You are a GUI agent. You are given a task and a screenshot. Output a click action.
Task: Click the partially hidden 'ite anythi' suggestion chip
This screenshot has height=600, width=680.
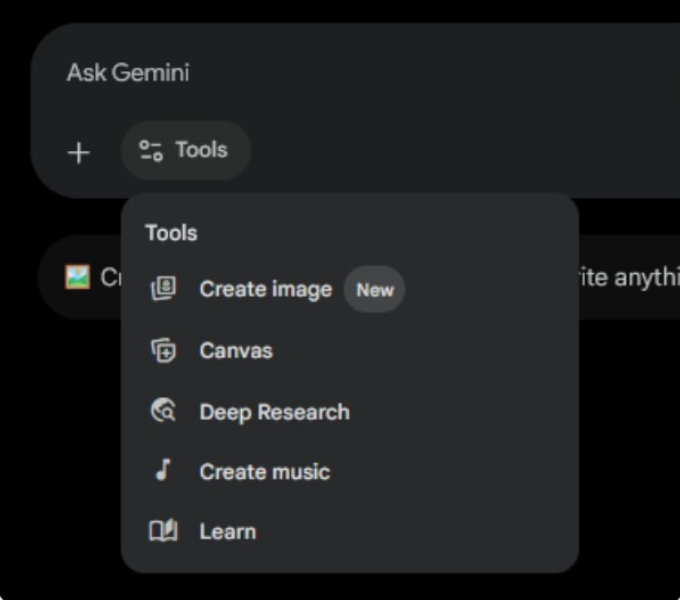coord(630,277)
